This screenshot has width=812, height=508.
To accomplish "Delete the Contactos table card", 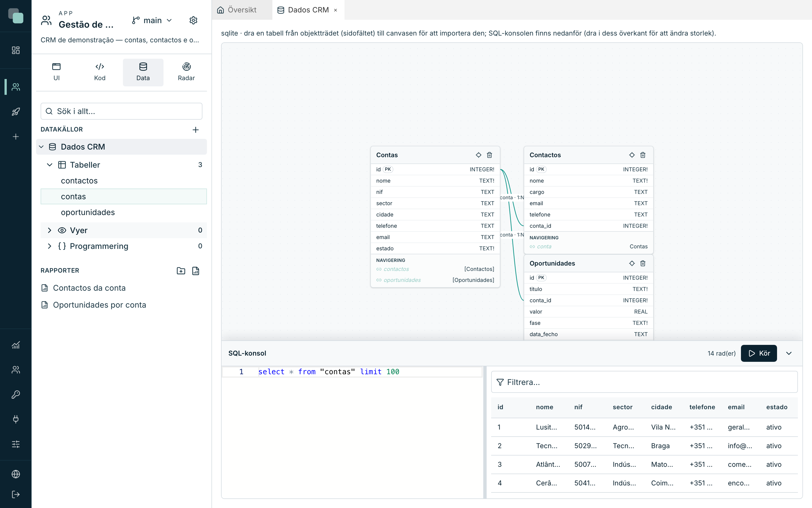I will coord(643,155).
